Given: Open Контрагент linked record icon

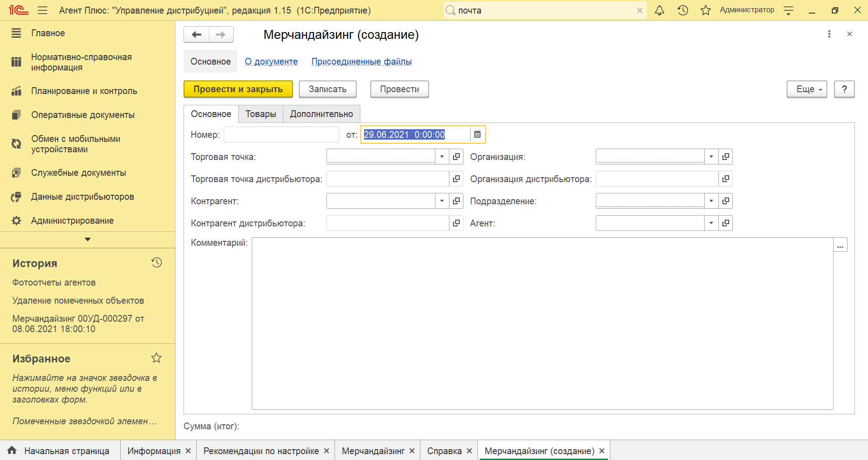Looking at the screenshot, I should 456,201.
